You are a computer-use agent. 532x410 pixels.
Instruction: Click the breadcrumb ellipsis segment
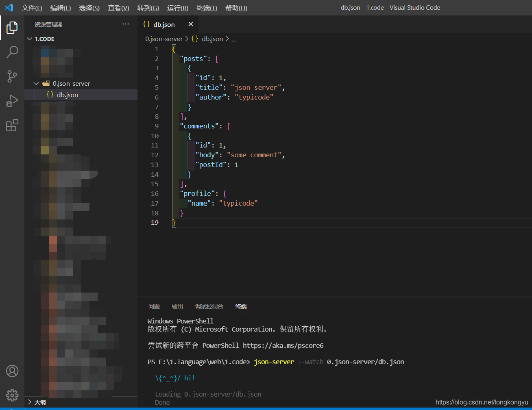coord(233,39)
